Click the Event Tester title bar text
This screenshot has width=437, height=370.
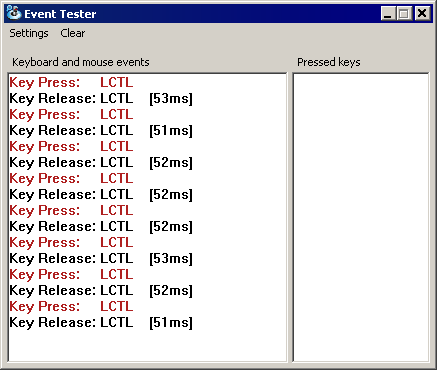[60, 14]
